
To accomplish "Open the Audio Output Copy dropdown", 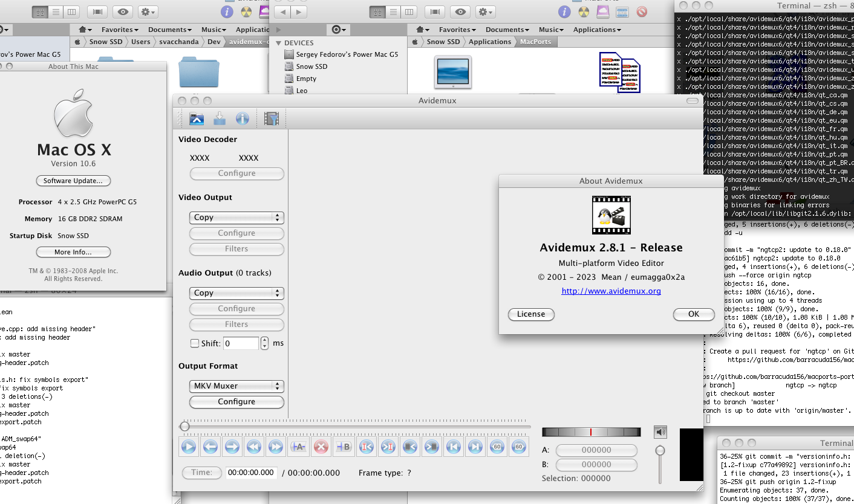I will click(236, 293).
